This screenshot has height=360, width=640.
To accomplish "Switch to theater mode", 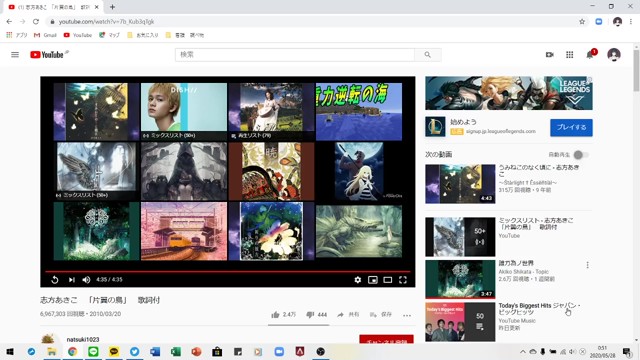I will [388, 280].
